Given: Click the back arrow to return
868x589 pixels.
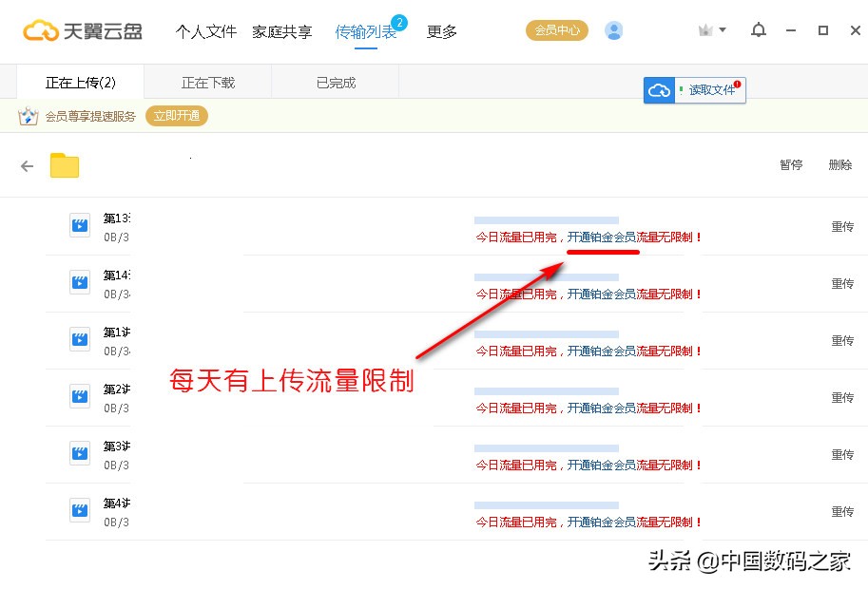Looking at the screenshot, I should pos(26,164).
